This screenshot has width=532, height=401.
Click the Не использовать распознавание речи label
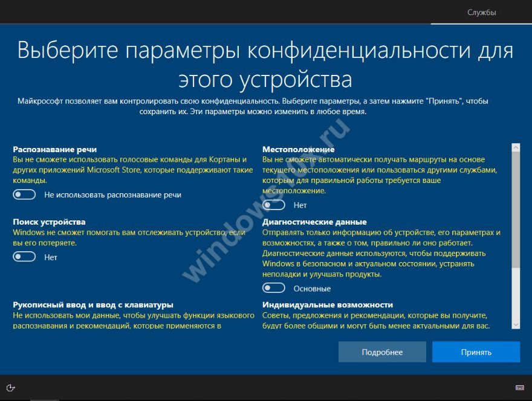click(112, 194)
